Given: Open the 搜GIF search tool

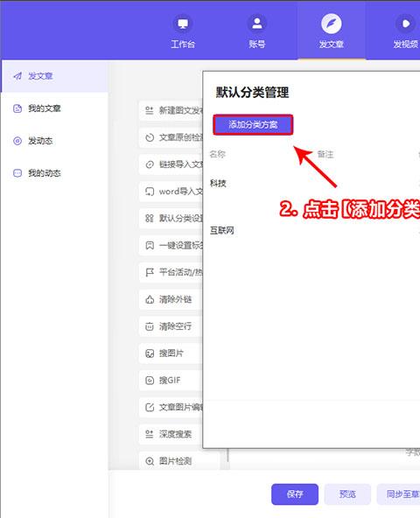Looking at the screenshot, I should pos(171,381).
